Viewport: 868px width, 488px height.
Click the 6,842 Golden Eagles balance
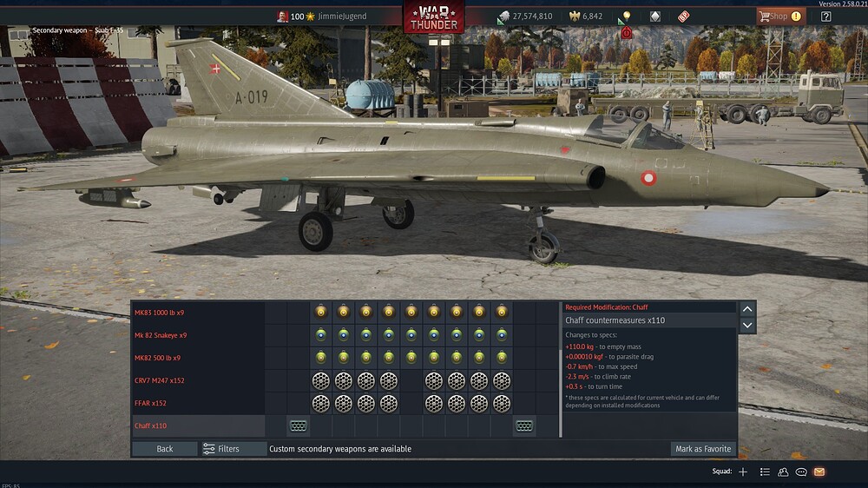pyautogui.click(x=592, y=16)
